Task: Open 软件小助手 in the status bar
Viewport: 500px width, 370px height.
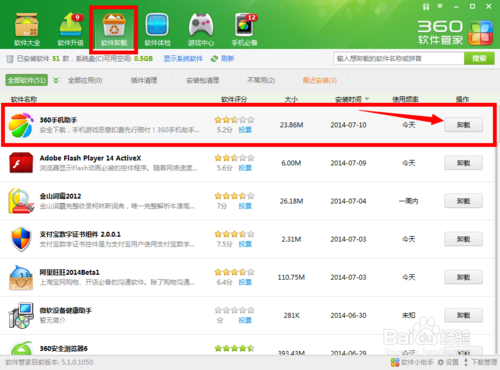Action: pos(412,362)
